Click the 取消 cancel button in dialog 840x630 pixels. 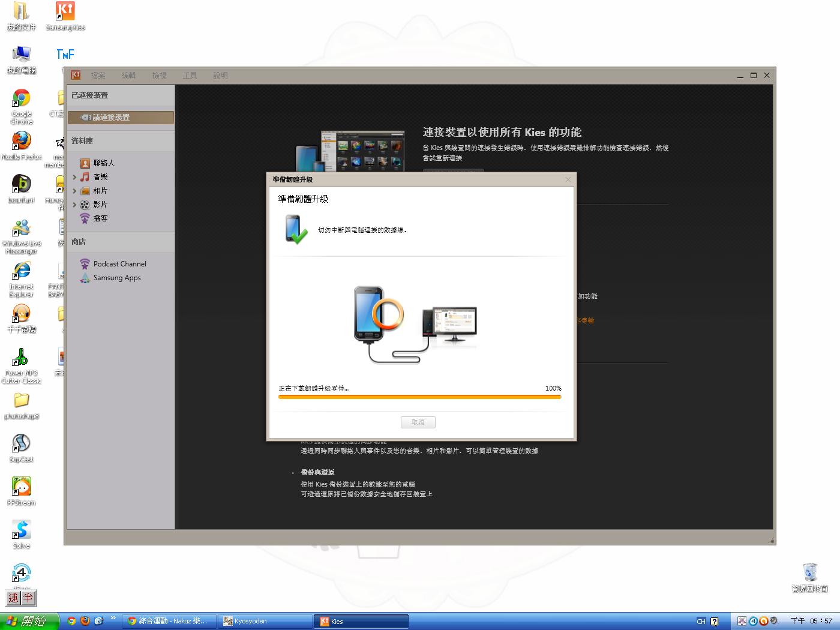[418, 422]
